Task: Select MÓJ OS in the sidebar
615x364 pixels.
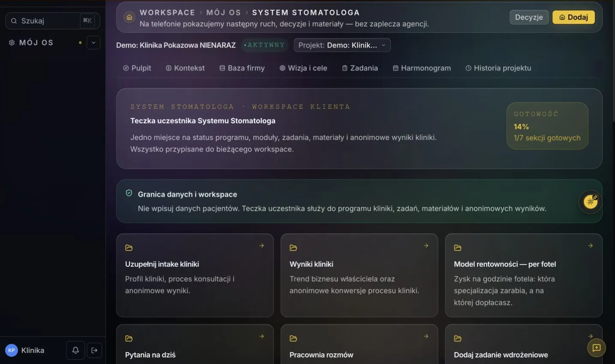Action: pyautogui.click(x=36, y=42)
